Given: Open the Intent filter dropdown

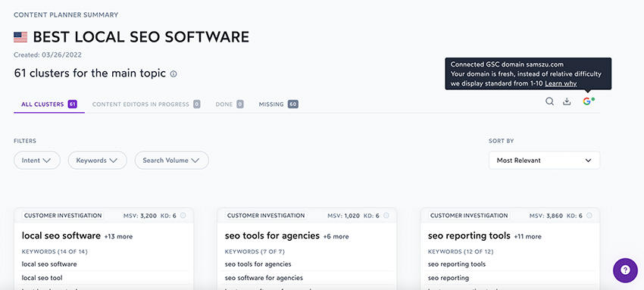Looking at the screenshot, I should (37, 161).
